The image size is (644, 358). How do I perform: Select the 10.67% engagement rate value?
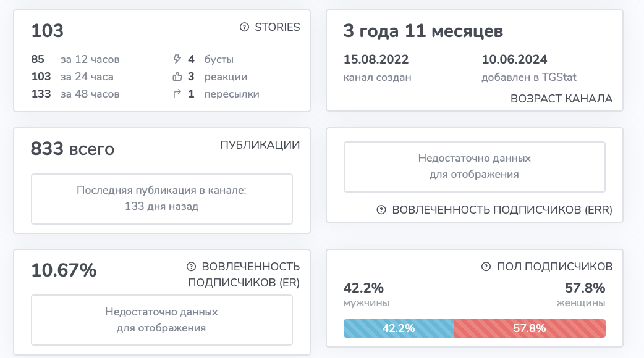pyautogui.click(x=64, y=270)
